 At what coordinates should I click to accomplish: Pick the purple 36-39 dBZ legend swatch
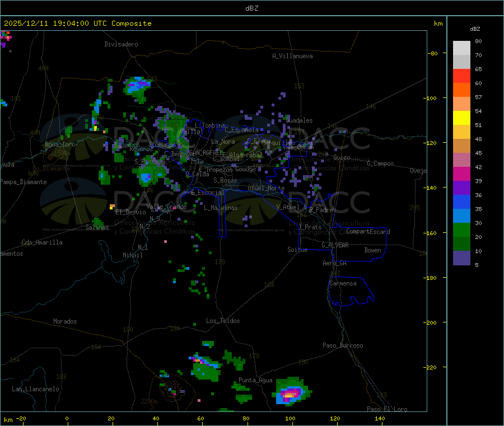coord(461,188)
